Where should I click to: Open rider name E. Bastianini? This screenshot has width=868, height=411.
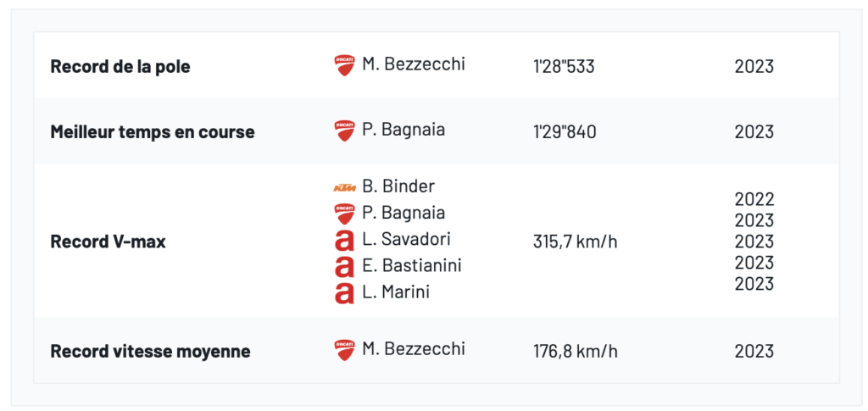[x=411, y=265]
